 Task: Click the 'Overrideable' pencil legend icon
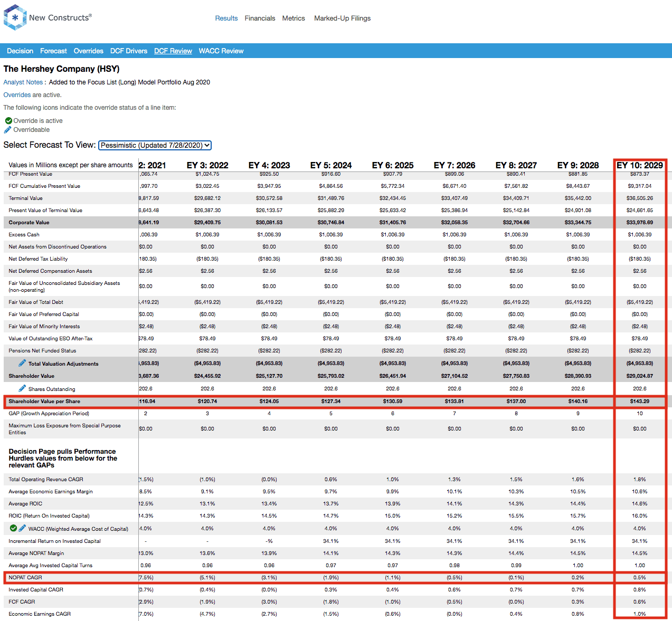7,130
